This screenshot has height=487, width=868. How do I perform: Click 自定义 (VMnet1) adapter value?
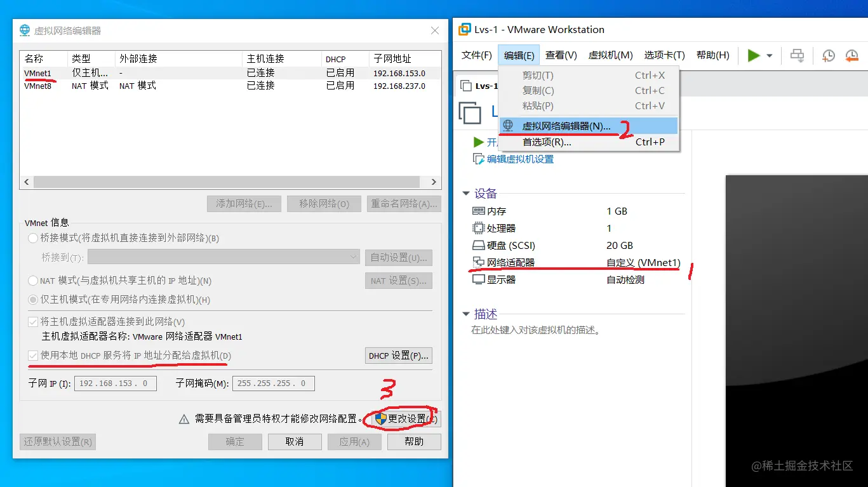point(643,262)
